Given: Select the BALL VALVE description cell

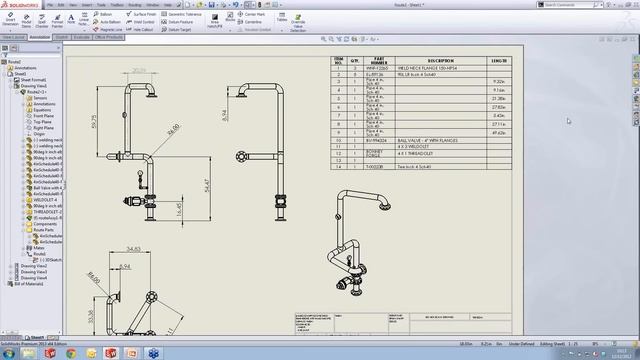Looking at the screenshot, I should (441, 140).
